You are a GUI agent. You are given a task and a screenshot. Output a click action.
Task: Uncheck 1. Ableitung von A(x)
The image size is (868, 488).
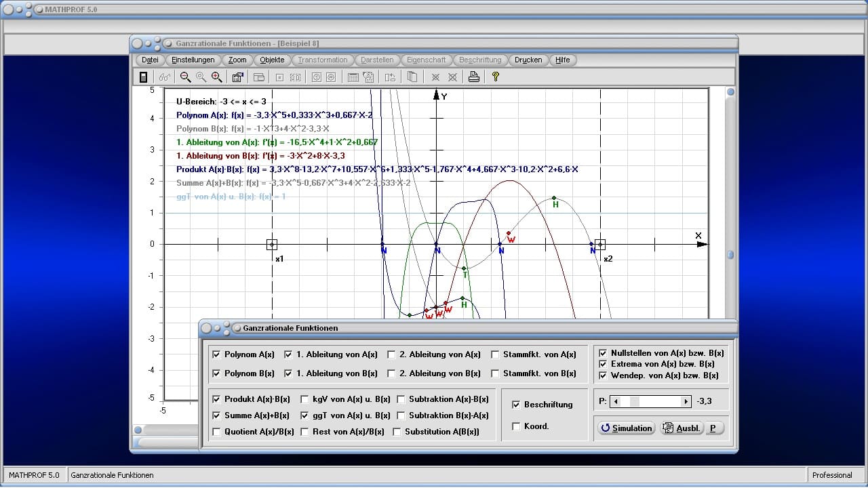coord(288,354)
